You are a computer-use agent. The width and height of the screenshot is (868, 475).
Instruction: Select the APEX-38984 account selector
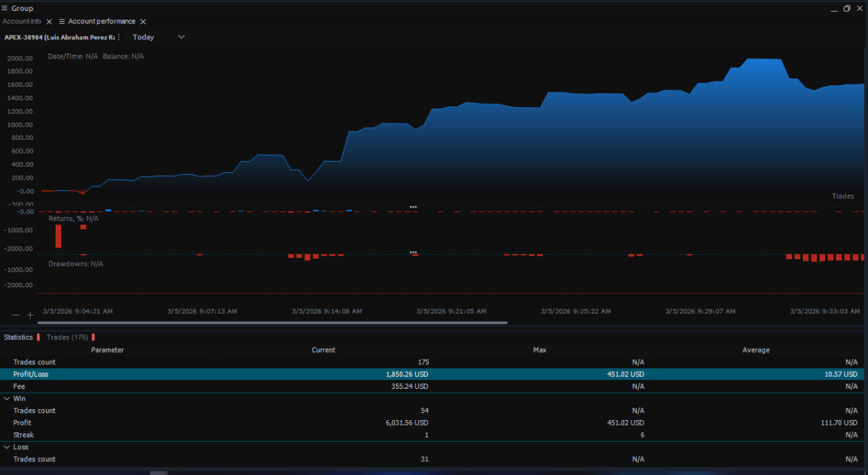60,37
